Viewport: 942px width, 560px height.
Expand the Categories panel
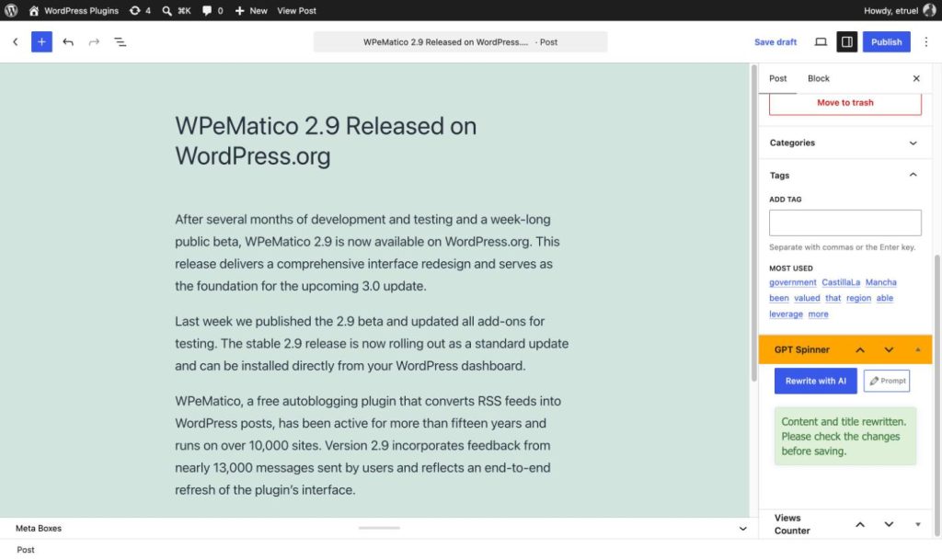(x=844, y=143)
